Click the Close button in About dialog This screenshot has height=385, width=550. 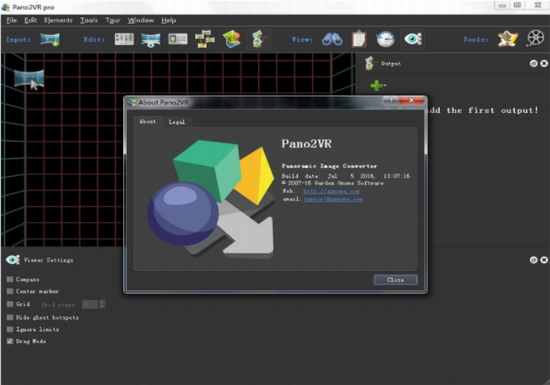(x=395, y=280)
